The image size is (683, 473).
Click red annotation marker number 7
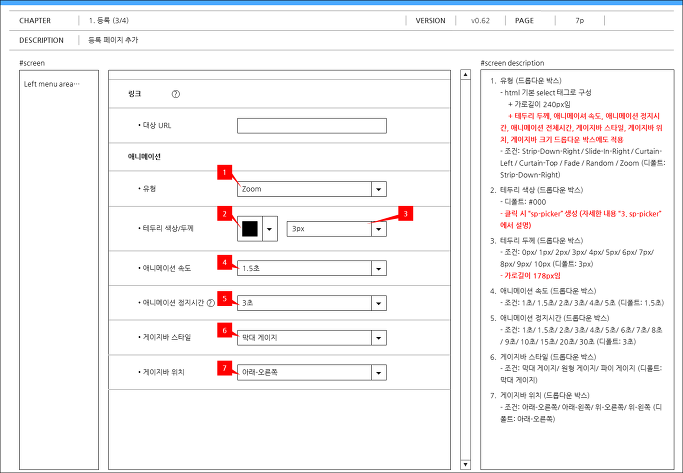click(x=224, y=368)
